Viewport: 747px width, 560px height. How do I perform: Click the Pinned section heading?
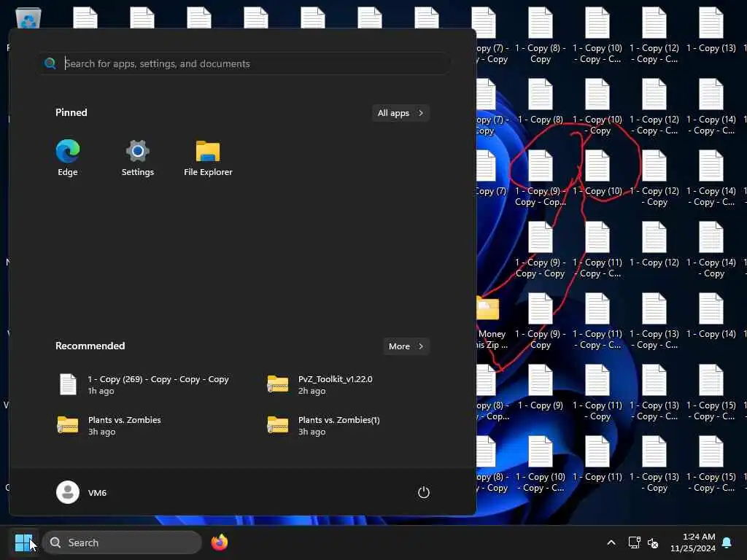71,112
